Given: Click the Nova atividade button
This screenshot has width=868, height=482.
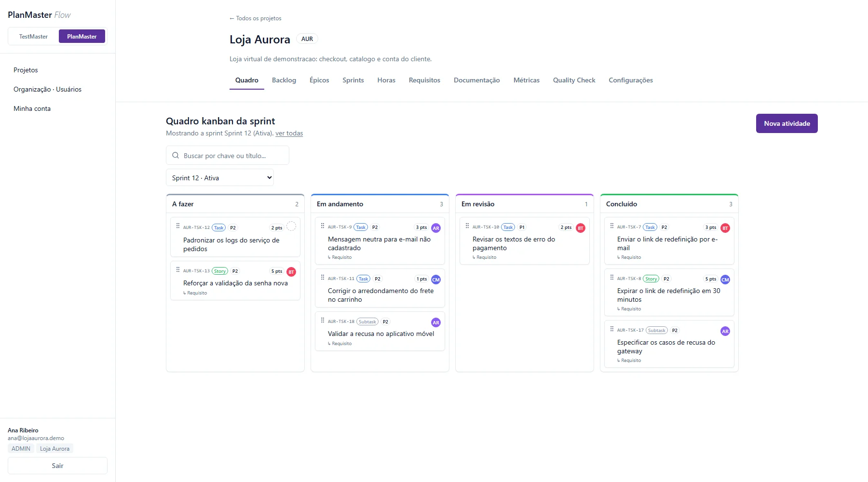Looking at the screenshot, I should coord(787,123).
